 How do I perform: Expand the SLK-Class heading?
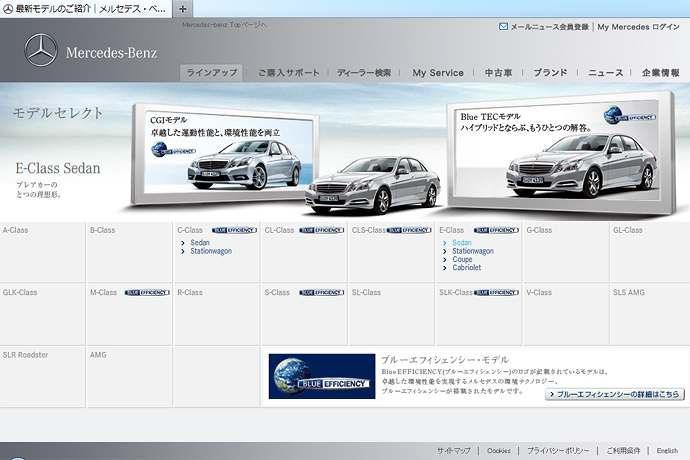coord(455,293)
